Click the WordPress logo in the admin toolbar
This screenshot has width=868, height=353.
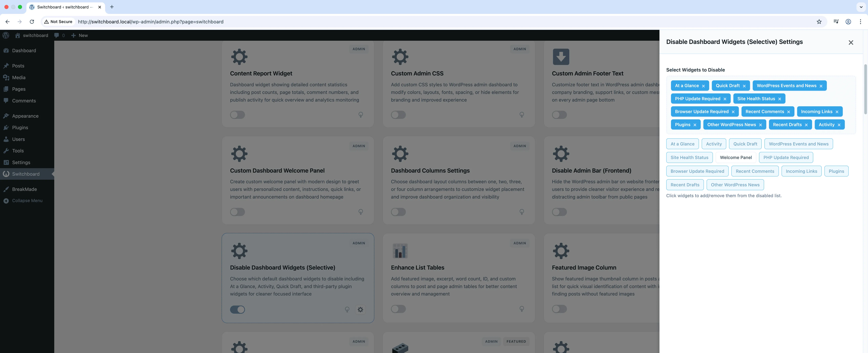click(6, 35)
